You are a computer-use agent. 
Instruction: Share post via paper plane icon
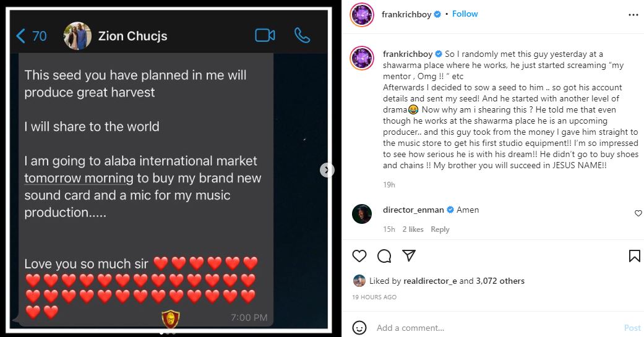click(409, 256)
